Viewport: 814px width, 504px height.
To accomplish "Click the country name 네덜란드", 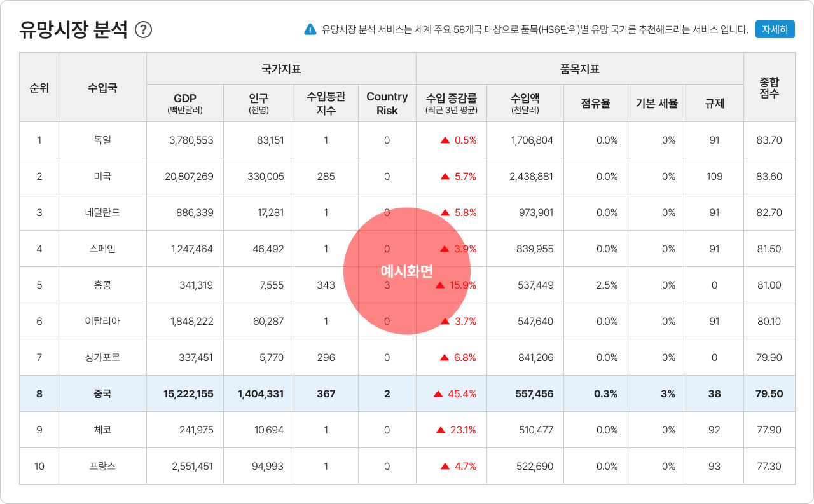I will point(102,212).
